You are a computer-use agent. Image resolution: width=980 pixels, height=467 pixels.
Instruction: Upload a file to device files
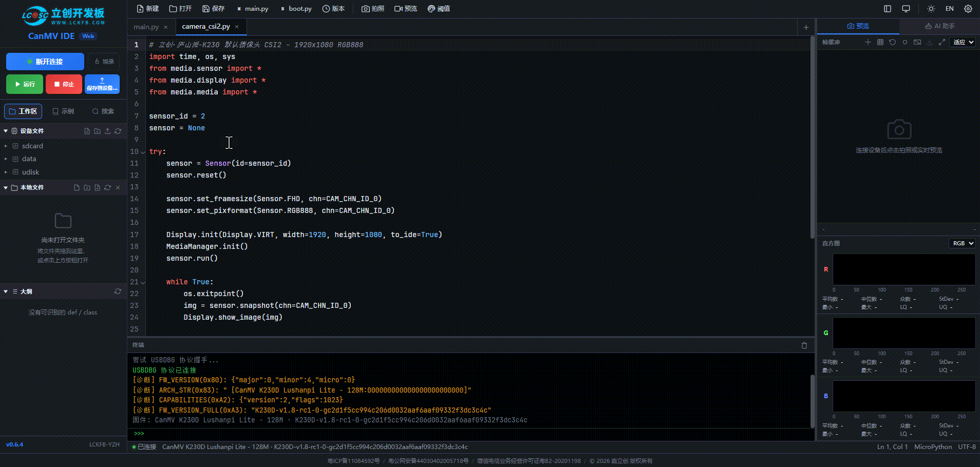tap(108, 131)
